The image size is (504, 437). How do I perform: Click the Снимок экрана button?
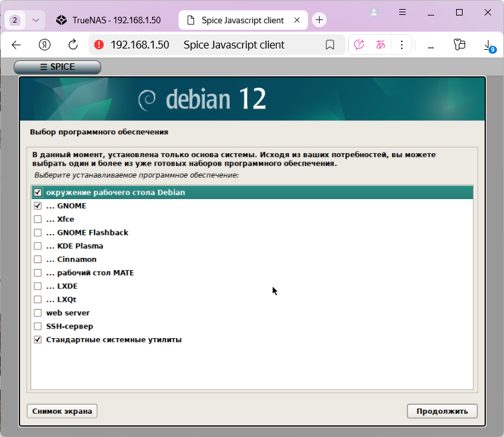click(62, 411)
